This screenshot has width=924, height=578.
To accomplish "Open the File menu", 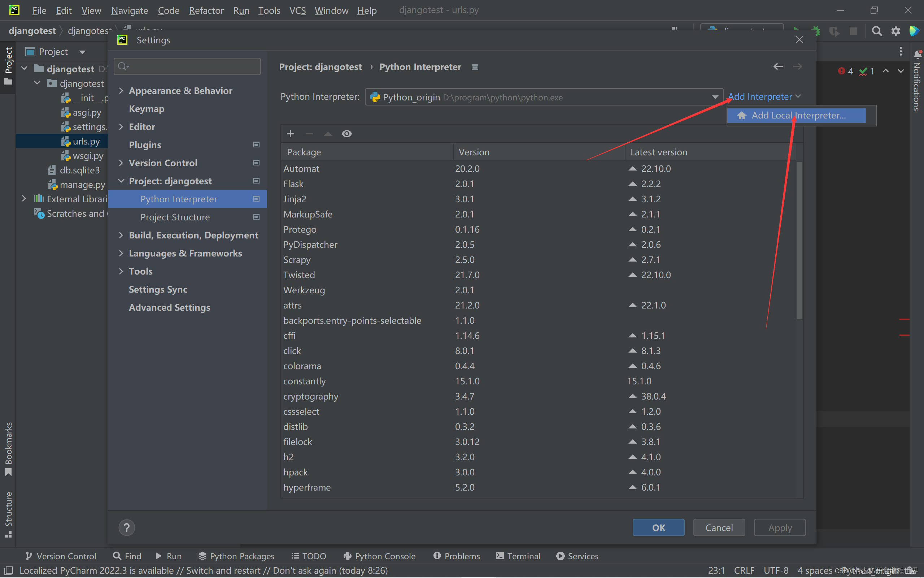I will coord(39,10).
